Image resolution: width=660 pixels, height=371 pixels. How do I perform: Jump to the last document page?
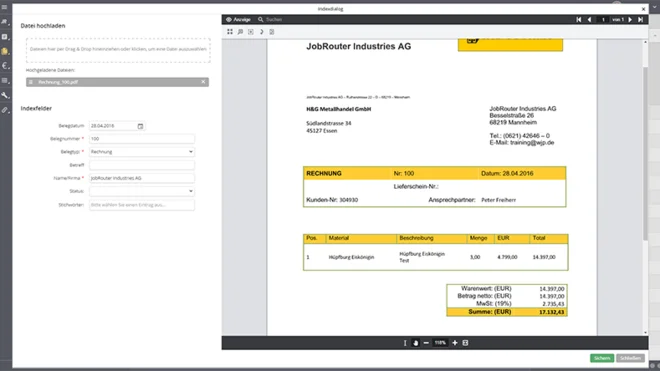(640, 19)
